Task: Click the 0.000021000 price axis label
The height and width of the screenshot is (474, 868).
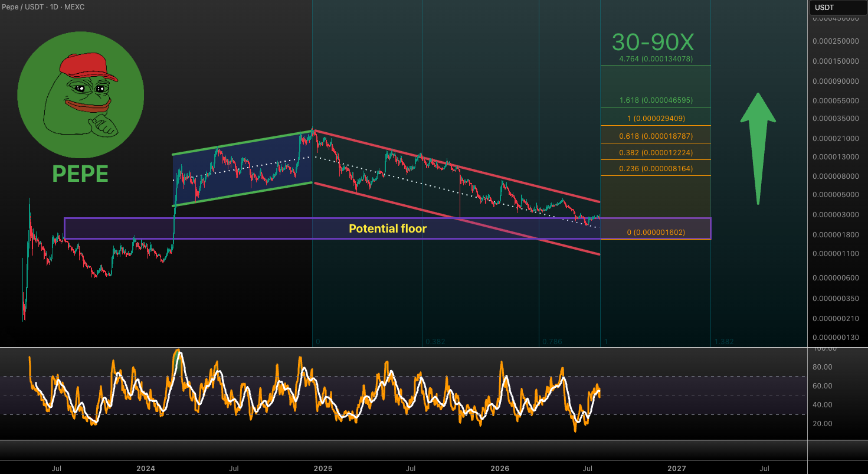Action: [836, 138]
